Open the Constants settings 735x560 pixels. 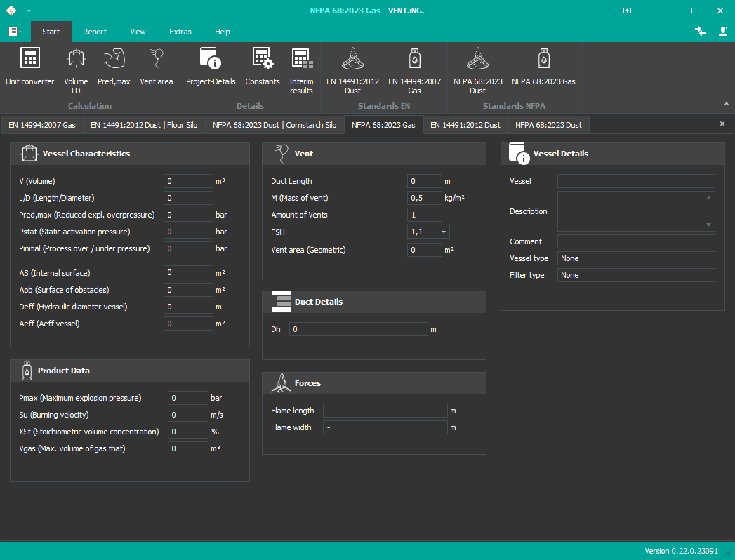(x=263, y=68)
